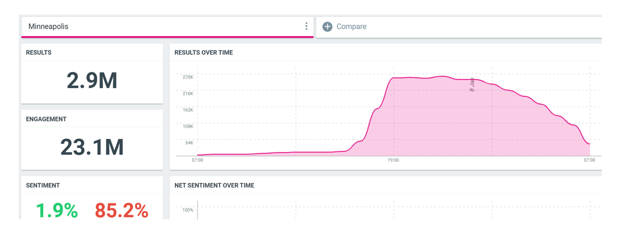
Task: Click the first 07:00 time axis label
Action: [x=197, y=160]
